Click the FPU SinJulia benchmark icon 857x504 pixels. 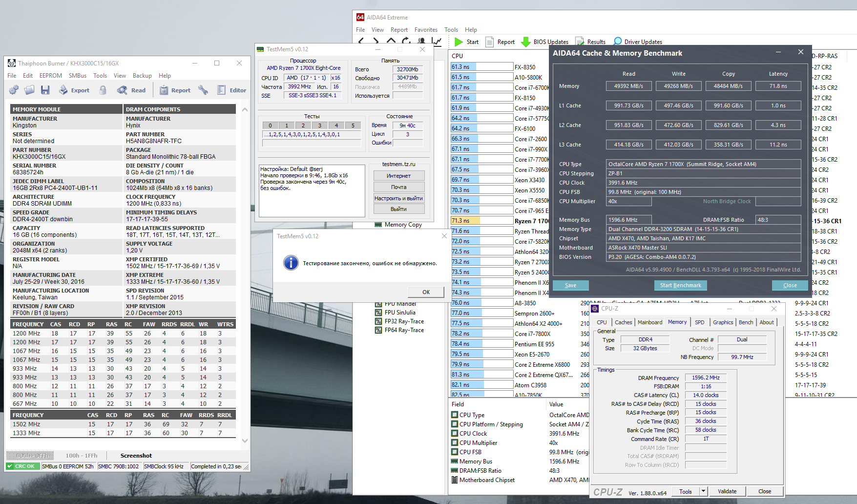[x=378, y=313]
